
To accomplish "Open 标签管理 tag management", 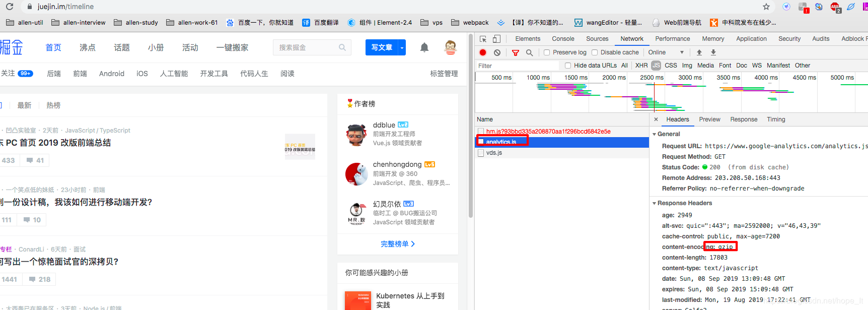I will 444,74.
